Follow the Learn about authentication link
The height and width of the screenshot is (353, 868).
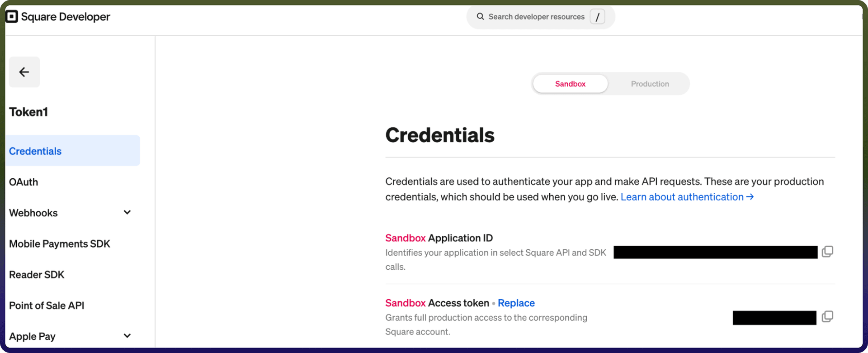click(687, 197)
